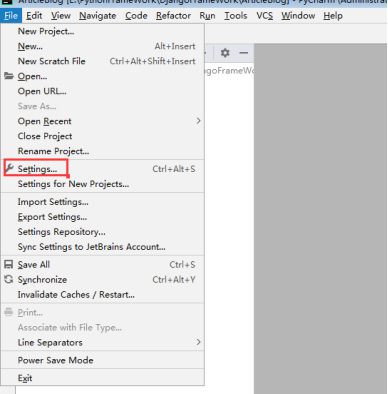Open the View menu

pos(61,16)
